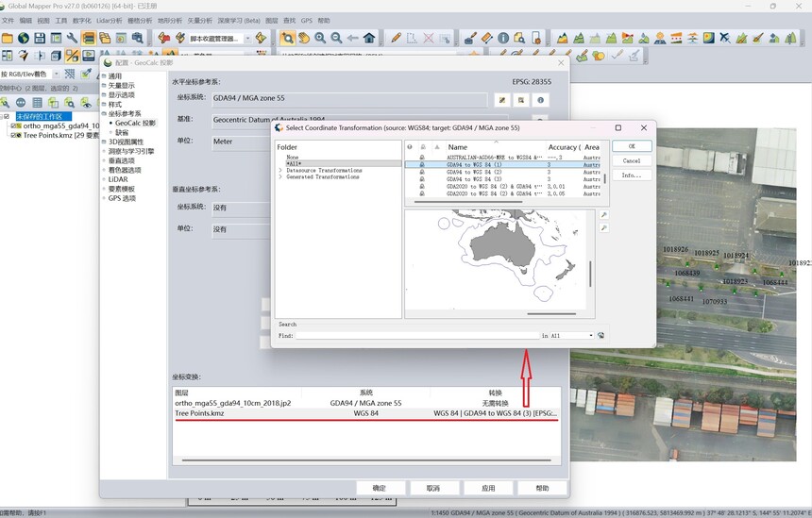Open the GPS menu
812x518 pixels.
307,21
